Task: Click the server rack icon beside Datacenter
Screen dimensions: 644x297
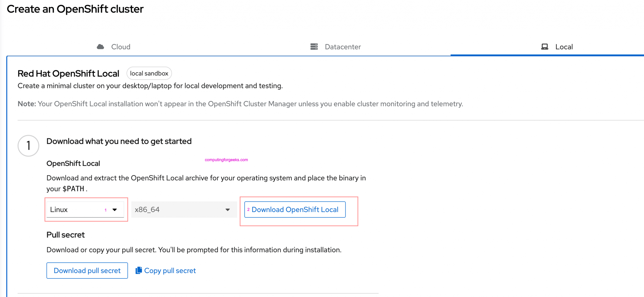Action: 314,47
